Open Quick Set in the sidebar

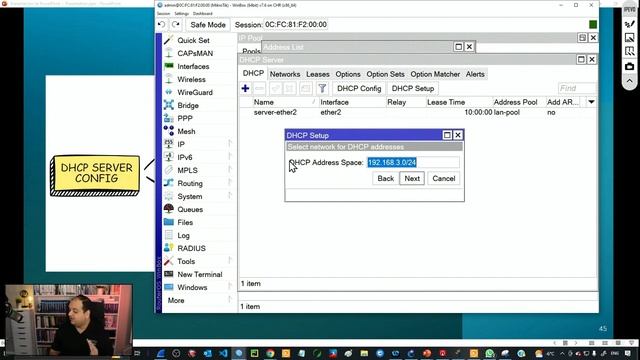[x=193, y=40]
